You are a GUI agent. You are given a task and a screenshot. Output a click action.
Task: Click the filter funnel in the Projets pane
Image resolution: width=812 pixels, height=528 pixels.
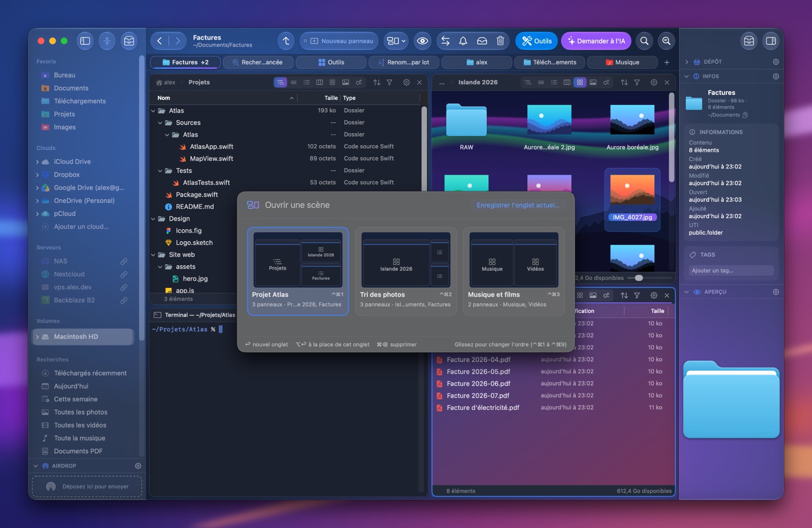pos(389,82)
